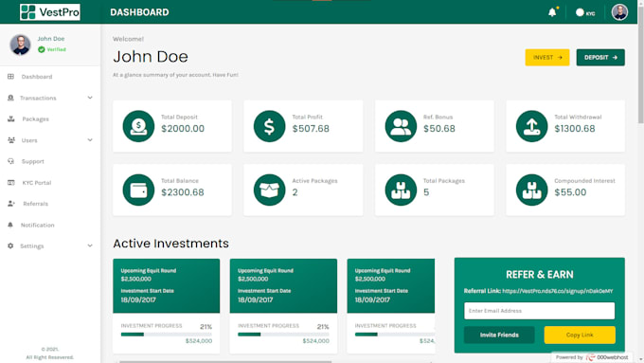
Task: Click the yellow INVEST button
Action: coord(547,58)
